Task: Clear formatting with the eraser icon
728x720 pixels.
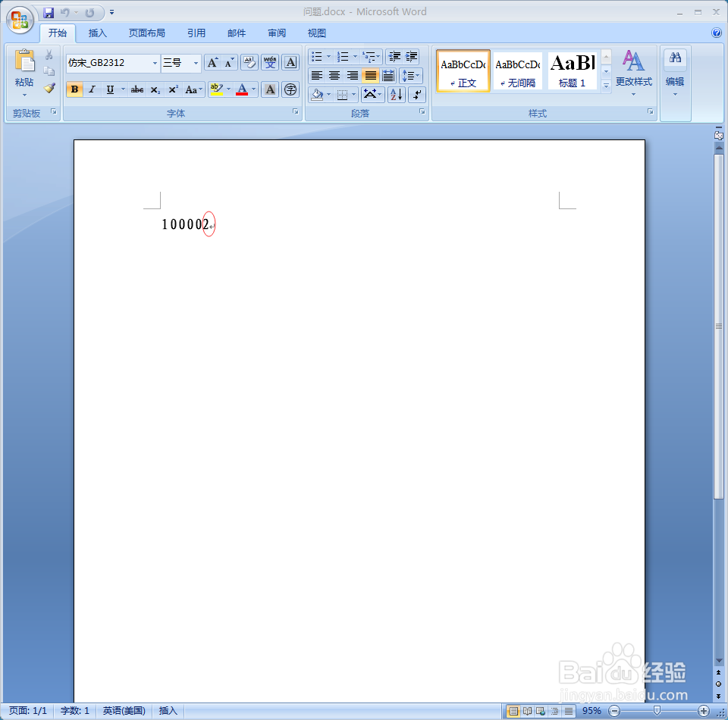Action: coord(249,63)
